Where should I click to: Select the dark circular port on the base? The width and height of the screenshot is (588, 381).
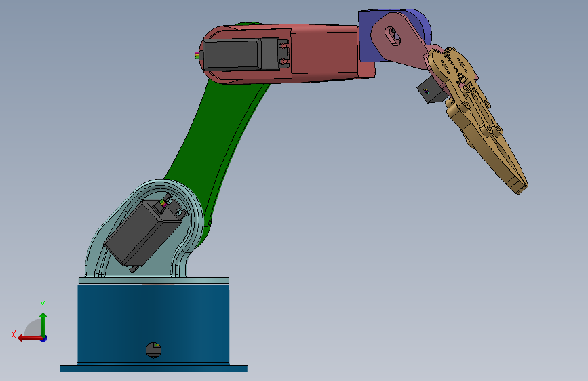click(153, 350)
